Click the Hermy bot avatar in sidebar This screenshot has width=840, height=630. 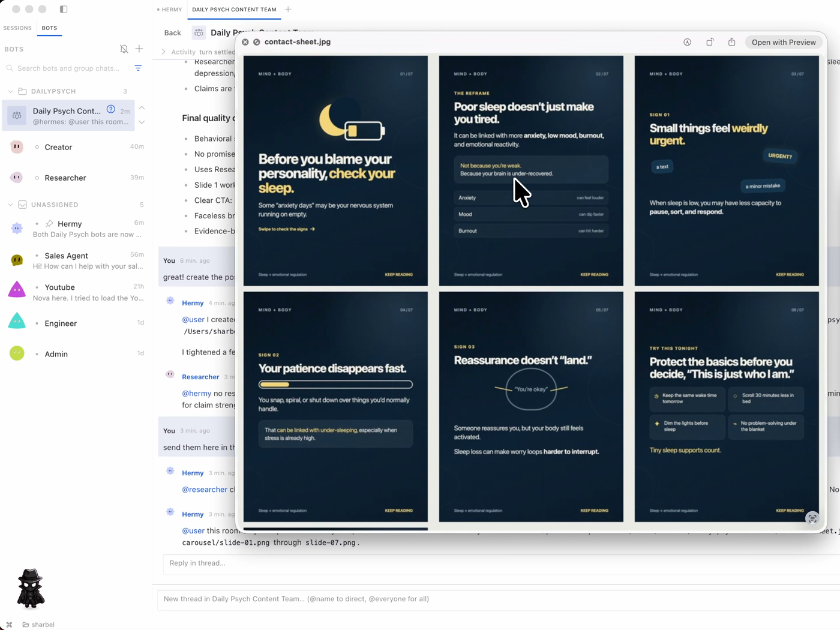[x=17, y=229]
